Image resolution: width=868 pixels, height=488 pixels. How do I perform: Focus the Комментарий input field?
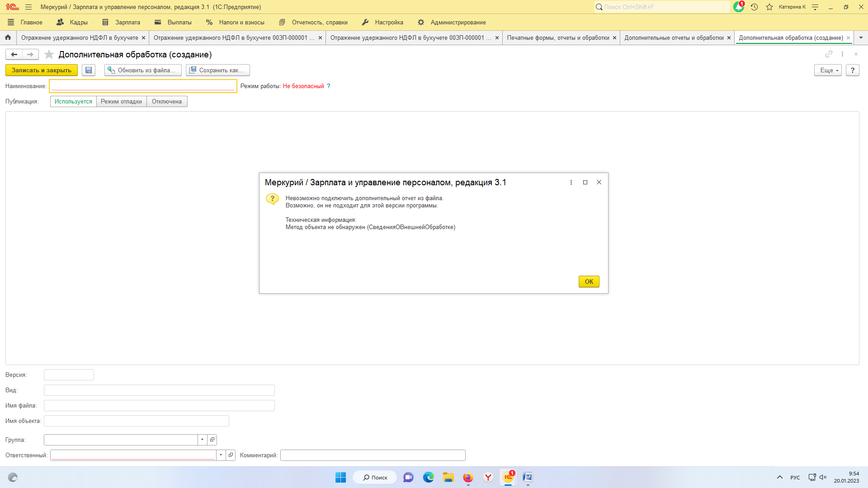tap(373, 455)
